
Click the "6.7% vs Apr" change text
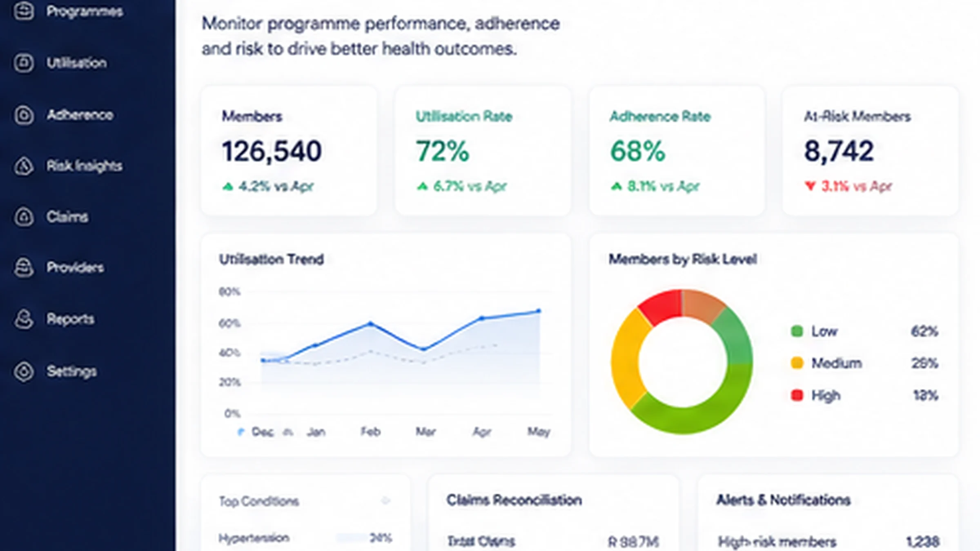tap(470, 187)
